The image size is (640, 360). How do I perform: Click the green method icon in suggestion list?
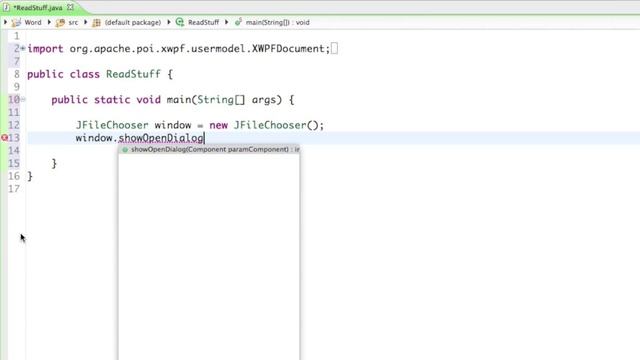coord(125,150)
